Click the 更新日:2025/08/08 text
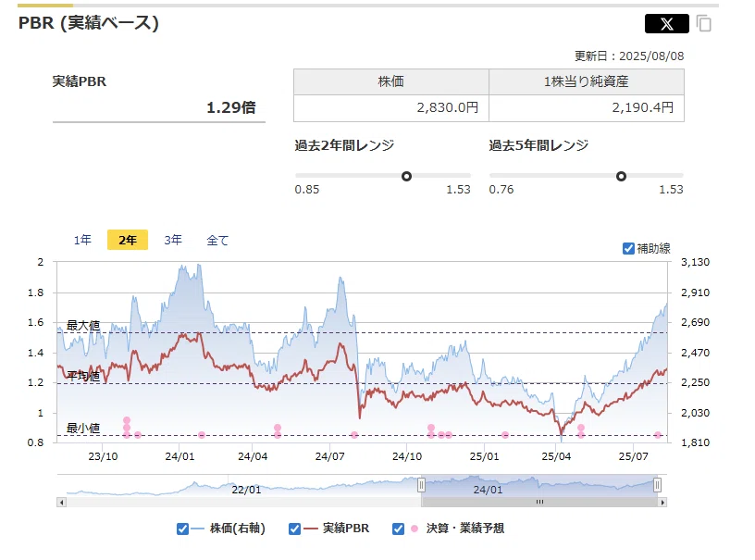Screen dimensions: 755x560 [x=629, y=56]
